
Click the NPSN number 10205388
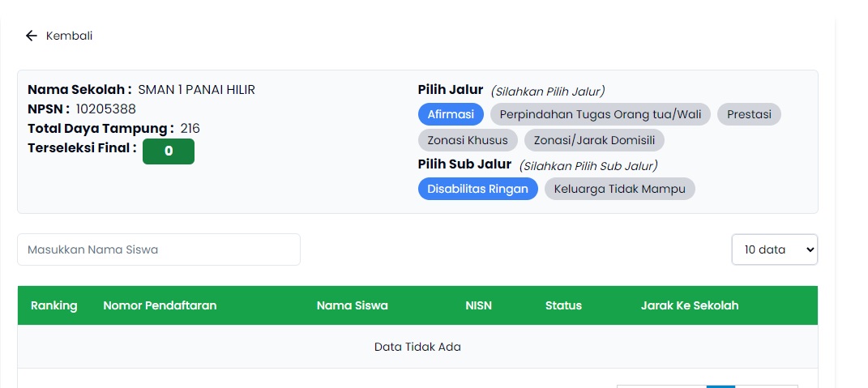point(106,109)
